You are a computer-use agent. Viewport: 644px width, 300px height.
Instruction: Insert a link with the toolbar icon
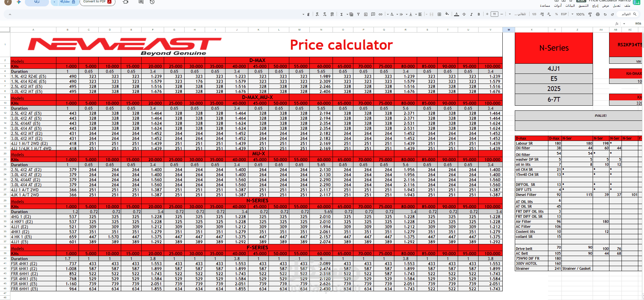point(380,14)
